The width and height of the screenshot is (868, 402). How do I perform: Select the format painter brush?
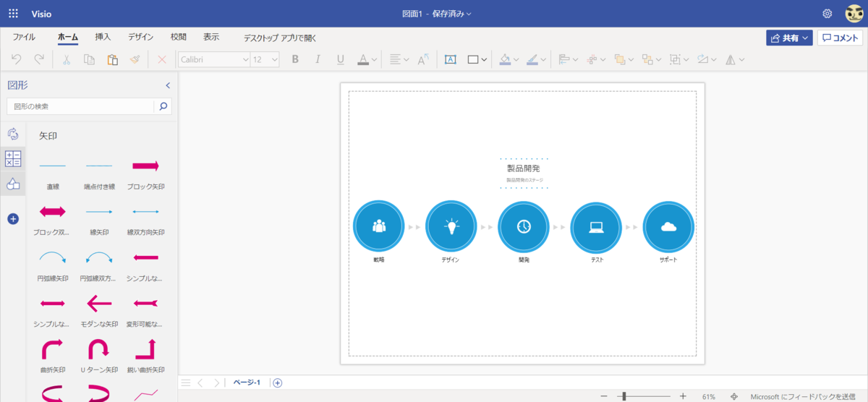[x=135, y=60]
